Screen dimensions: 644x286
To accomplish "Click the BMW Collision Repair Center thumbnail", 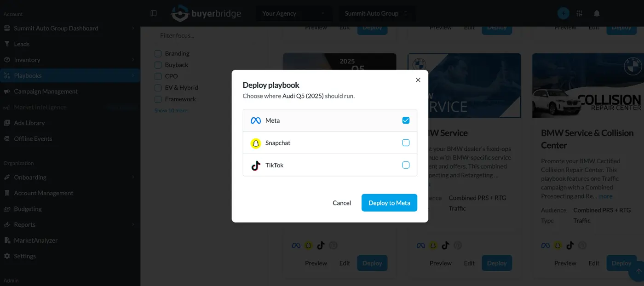I will point(588,86).
